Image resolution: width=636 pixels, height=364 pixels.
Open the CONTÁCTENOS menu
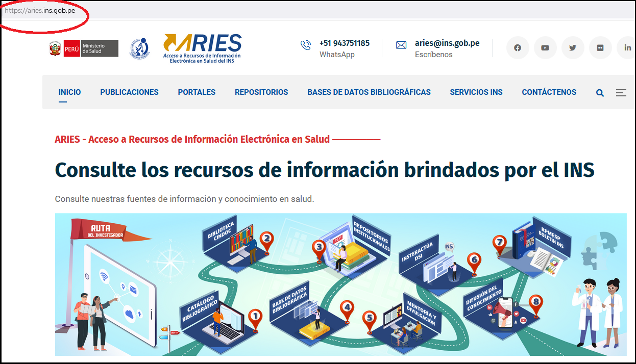(x=549, y=92)
